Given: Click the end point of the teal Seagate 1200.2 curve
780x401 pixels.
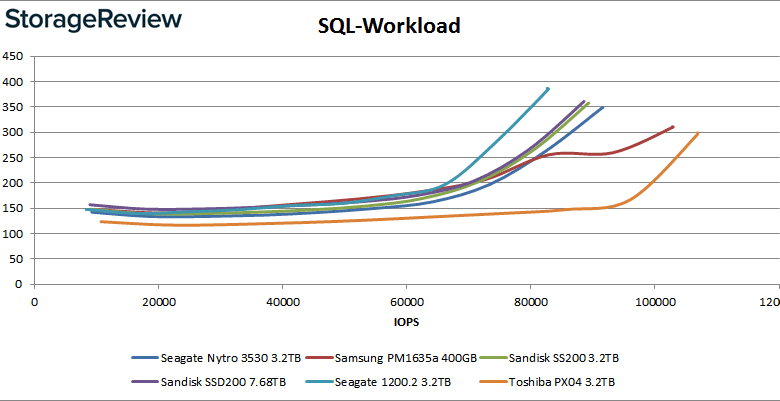Looking at the screenshot, I should [x=548, y=89].
